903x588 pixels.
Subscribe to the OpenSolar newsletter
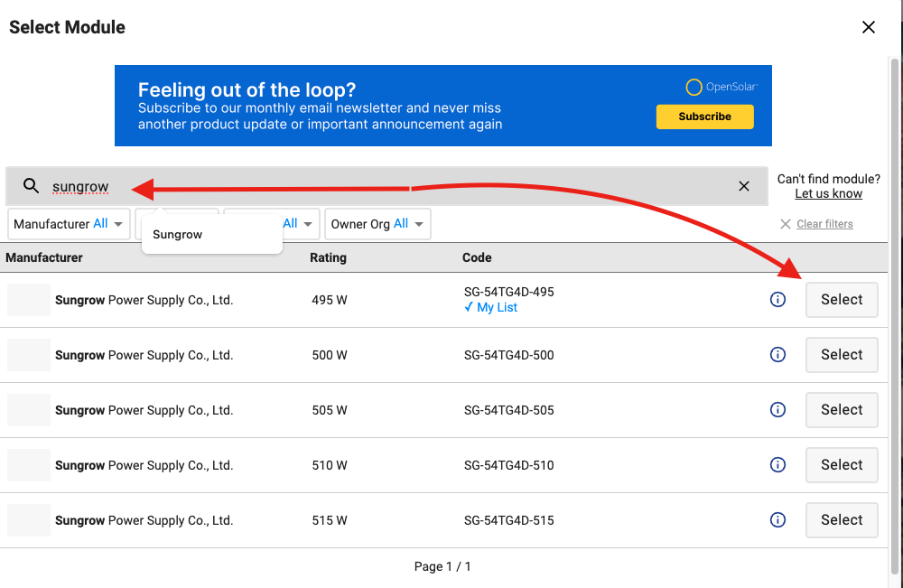point(705,117)
